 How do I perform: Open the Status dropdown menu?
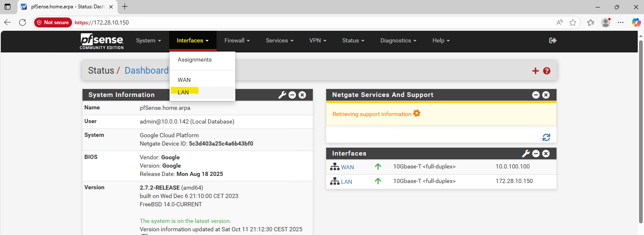[353, 40]
